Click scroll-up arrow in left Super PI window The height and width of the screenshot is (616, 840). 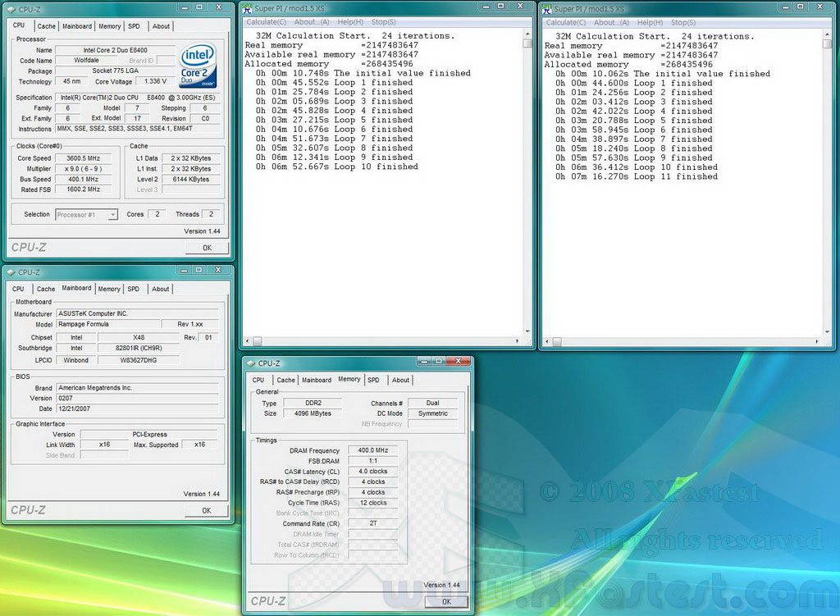tap(527, 34)
